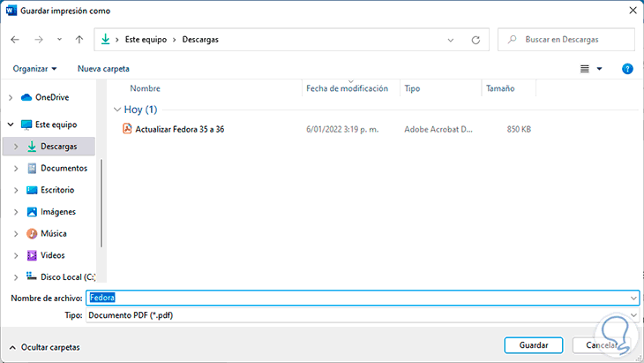Click the sidebar vertical scrollbar
Image resolution: width=644 pixels, height=363 pixels.
101,203
